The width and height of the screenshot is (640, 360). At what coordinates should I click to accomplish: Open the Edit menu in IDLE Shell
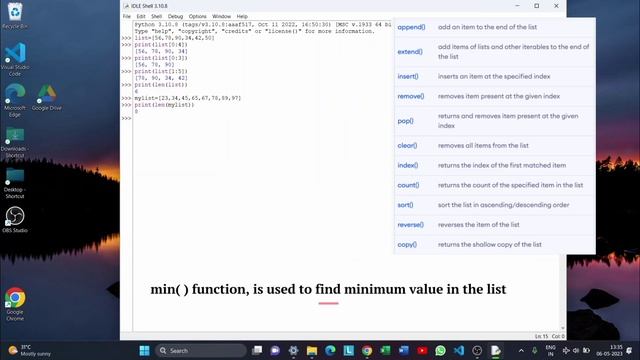coord(141,16)
